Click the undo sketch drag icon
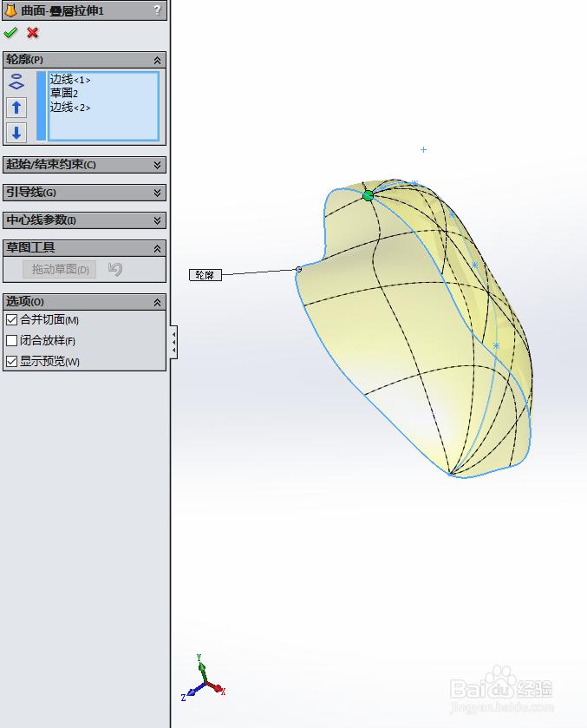This screenshot has height=728, width=587. click(115, 269)
